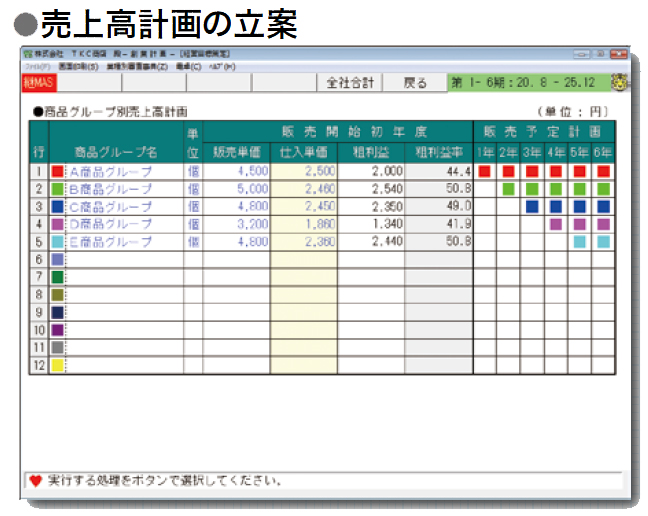Click the purple swatch of D商品グループ
This screenshot has width=648, height=516.
57,224
